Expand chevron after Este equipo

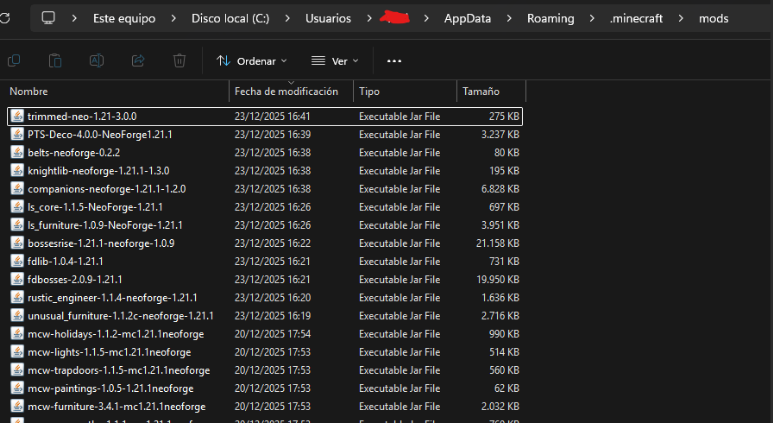pos(174,18)
